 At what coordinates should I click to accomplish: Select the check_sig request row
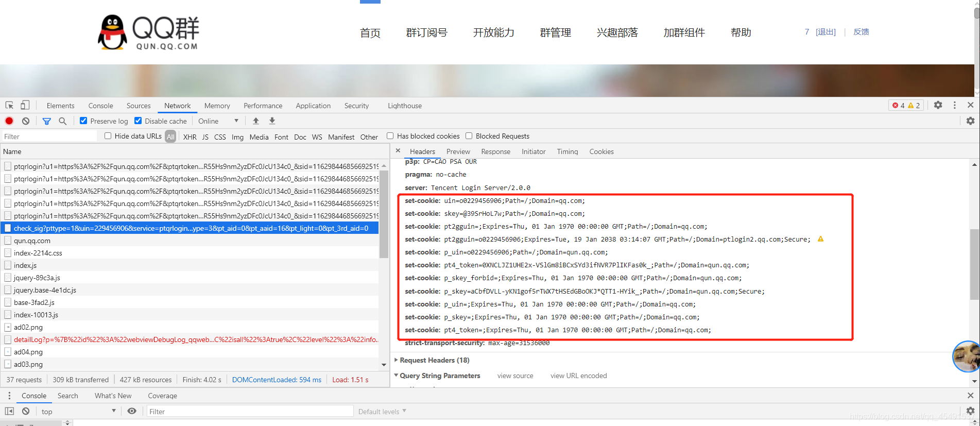[190, 228]
